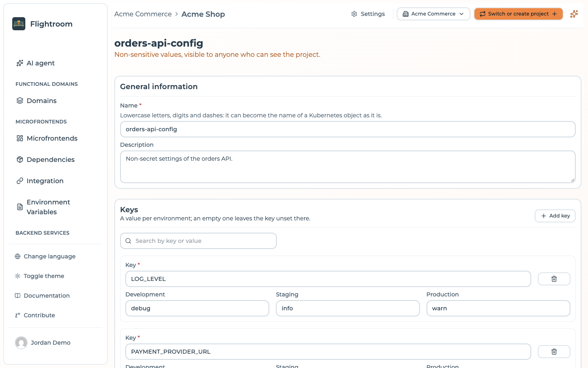The image size is (588, 368).
Task: Edit the LOG_LEVEL key name field
Action: 328,279
